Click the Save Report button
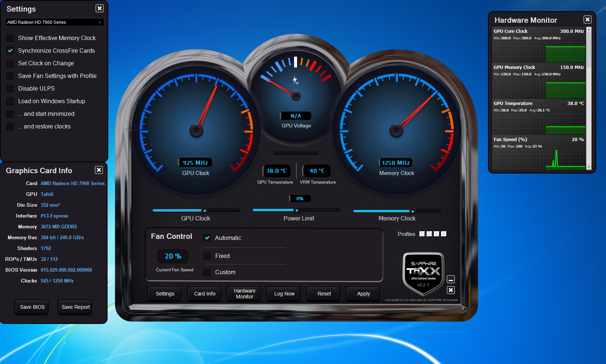606x364 pixels. [76, 307]
